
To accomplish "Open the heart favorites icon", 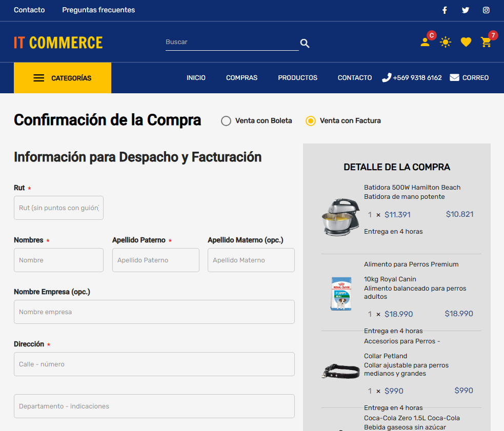I will (466, 42).
